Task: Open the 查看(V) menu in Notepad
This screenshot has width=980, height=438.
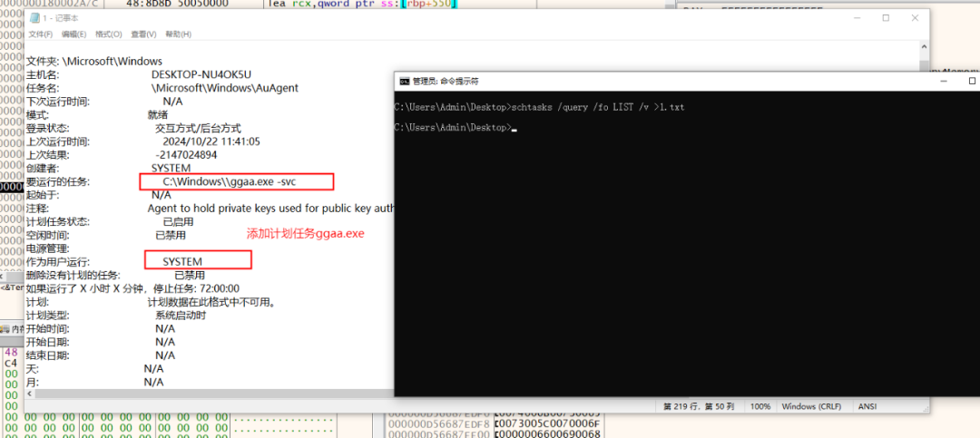Action: point(143,34)
